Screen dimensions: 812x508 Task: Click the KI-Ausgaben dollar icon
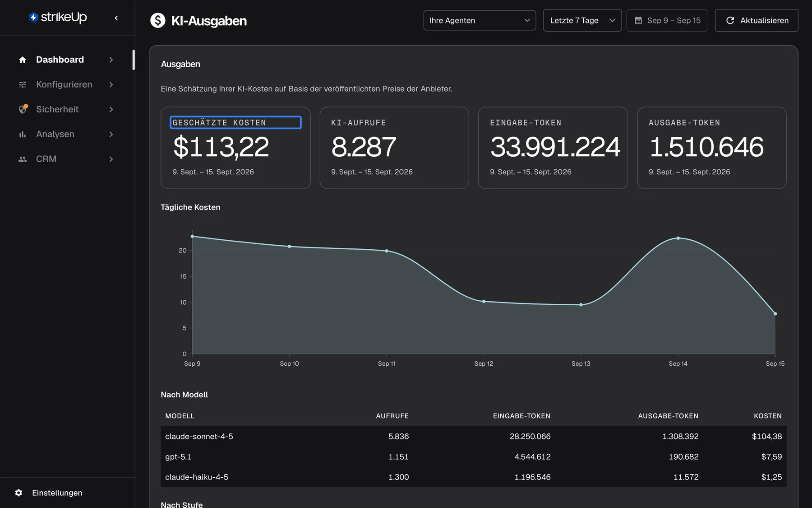point(158,20)
